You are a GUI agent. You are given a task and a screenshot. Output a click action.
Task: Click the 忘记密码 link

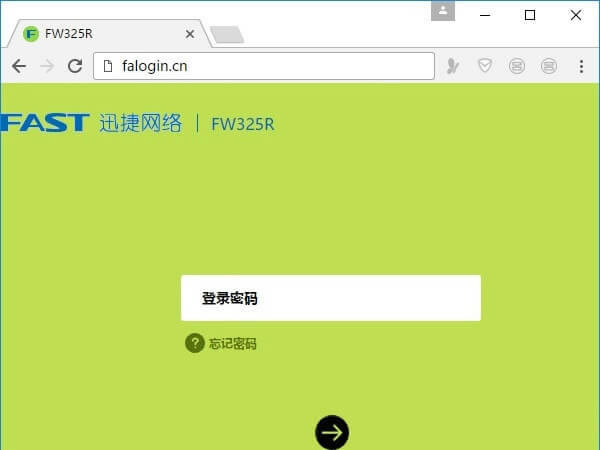[232, 344]
